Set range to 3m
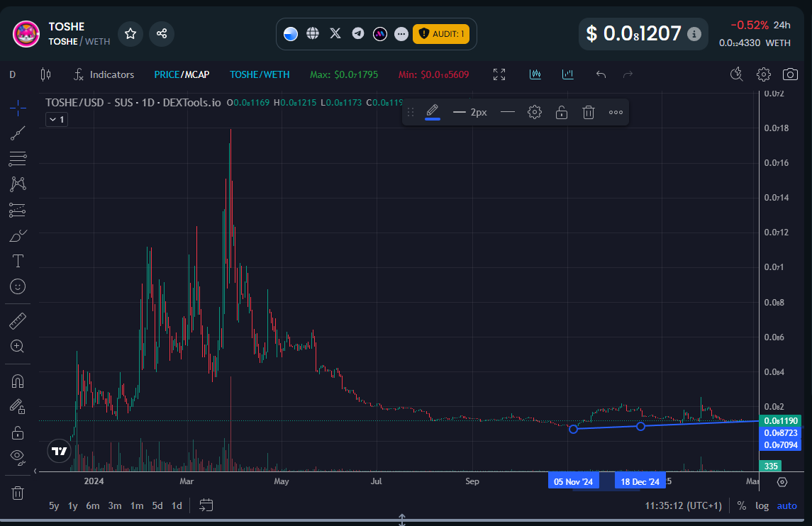 [x=115, y=506]
